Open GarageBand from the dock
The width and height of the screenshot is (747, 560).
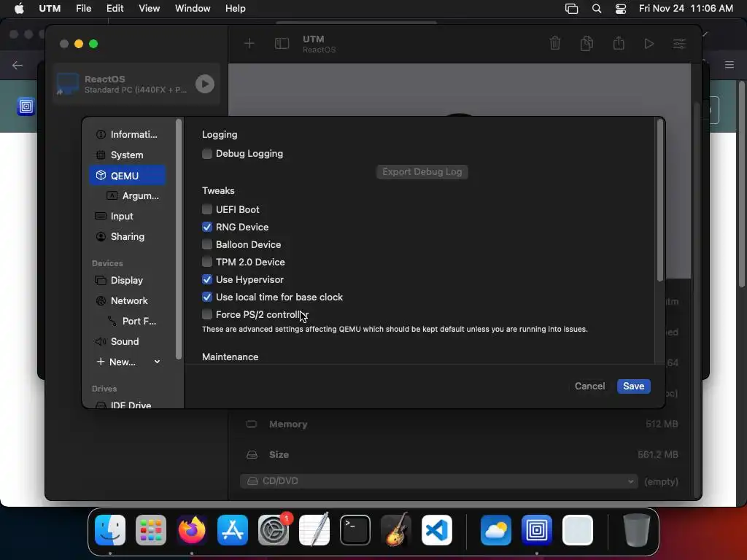[x=396, y=530]
